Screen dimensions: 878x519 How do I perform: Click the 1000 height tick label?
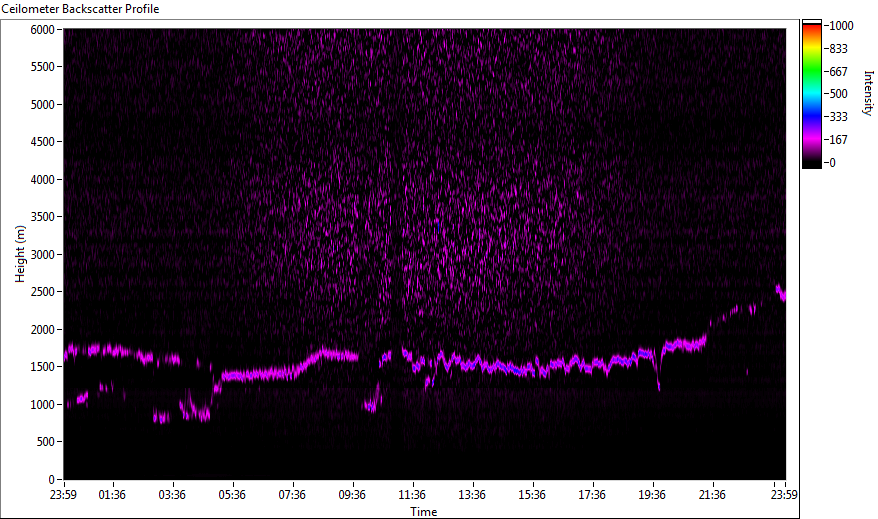[x=43, y=405]
